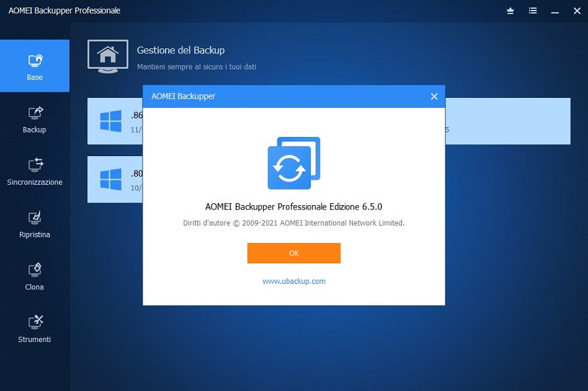Image resolution: width=588 pixels, height=391 pixels.
Task: Click the copyright 'Diritti d'autore' line
Action: coord(293,223)
